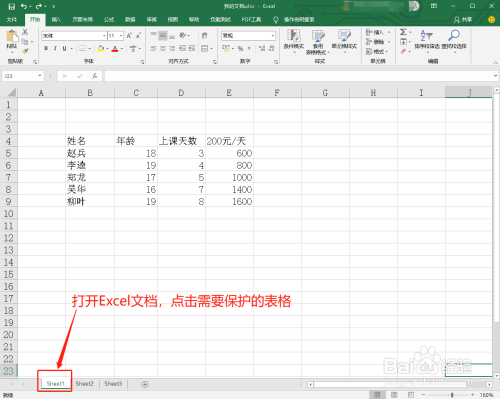Change text orientation with the angled icon
The height and width of the screenshot is (399, 500).
tap(183, 35)
